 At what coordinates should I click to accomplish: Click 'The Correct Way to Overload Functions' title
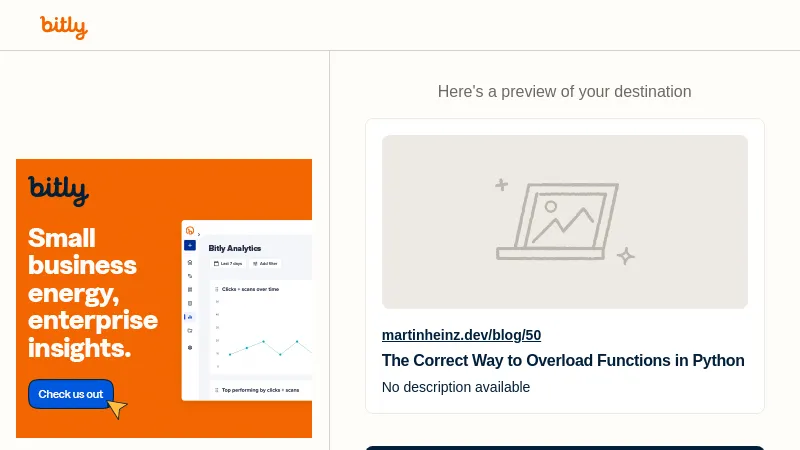[563, 361]
